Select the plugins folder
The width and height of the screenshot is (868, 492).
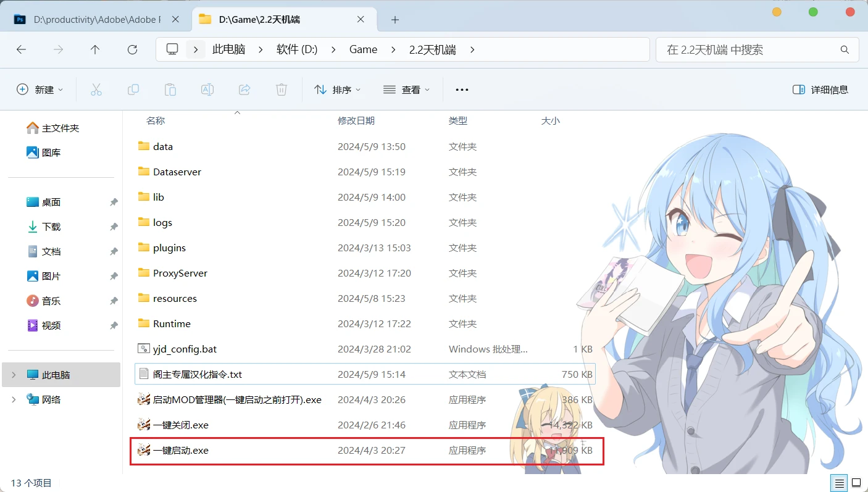pos(365,248)
